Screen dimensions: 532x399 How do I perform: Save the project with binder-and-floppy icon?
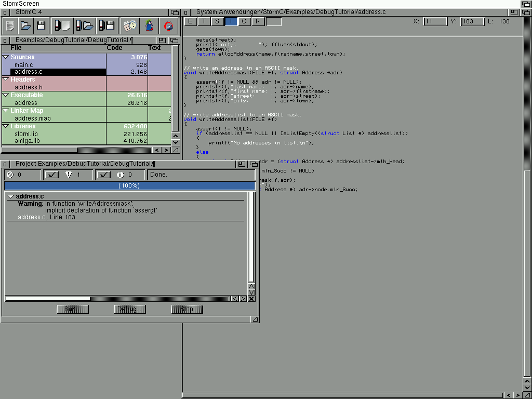tap(106, 26)
